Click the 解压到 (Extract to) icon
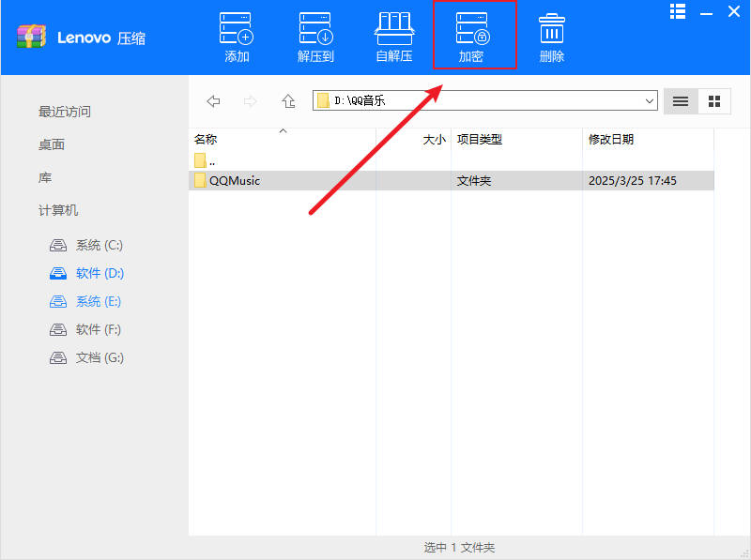This screenshot has width=751, height=560. [314, 35]
